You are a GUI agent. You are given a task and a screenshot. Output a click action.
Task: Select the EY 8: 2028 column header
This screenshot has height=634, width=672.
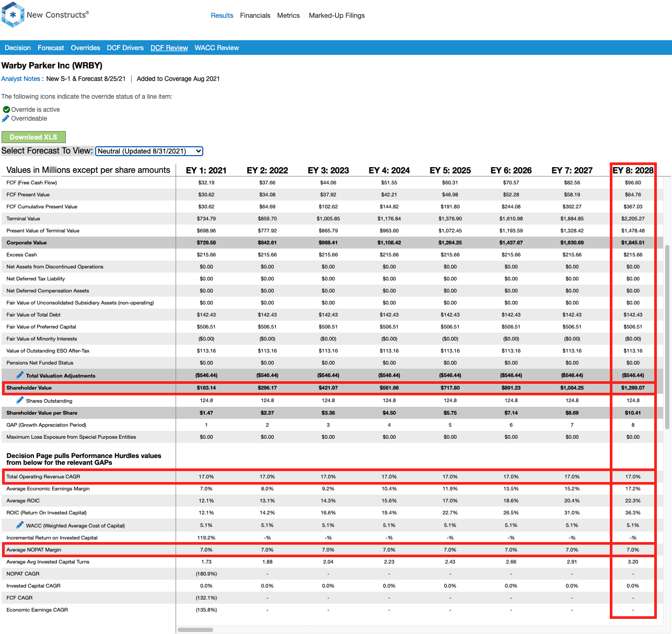(633, 170)
